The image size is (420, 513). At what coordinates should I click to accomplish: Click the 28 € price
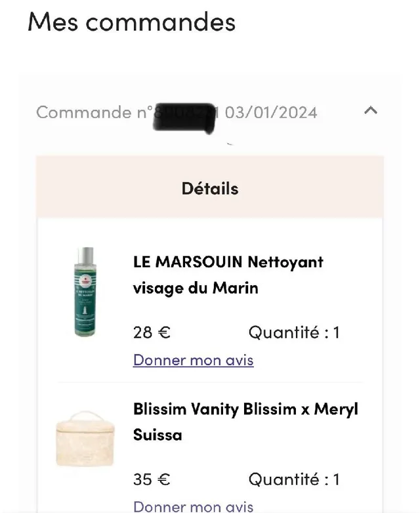tap(152, 332)
